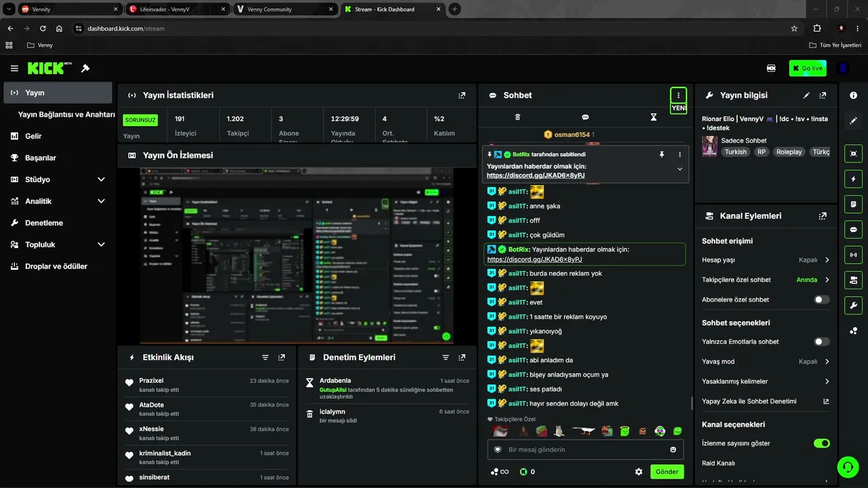
Task: Open the emoji picker in message box
Action: click(673, 449)
